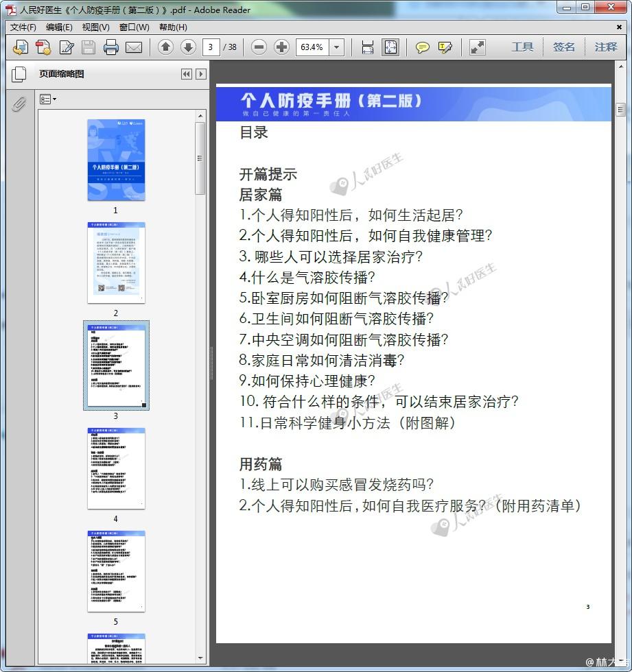The width and height of the screenshot is (632, 672).
Task: Select the highlight text tool
Action: click(445, 47)
